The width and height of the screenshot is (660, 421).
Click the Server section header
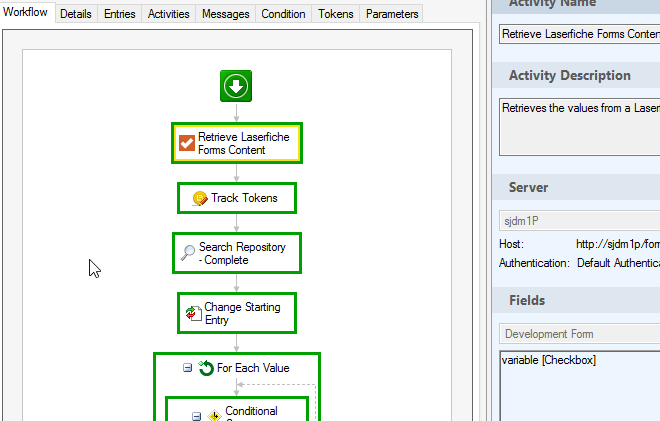coord(576,187)
